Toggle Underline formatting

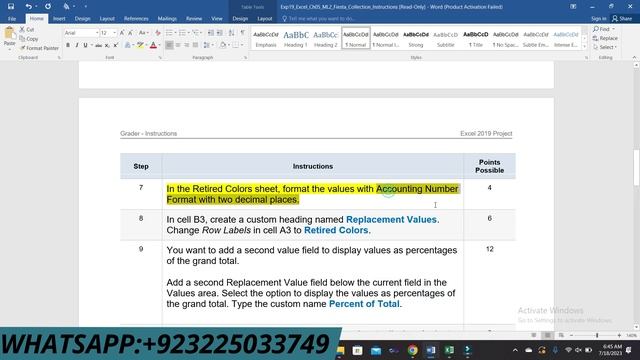pos(85,45)
